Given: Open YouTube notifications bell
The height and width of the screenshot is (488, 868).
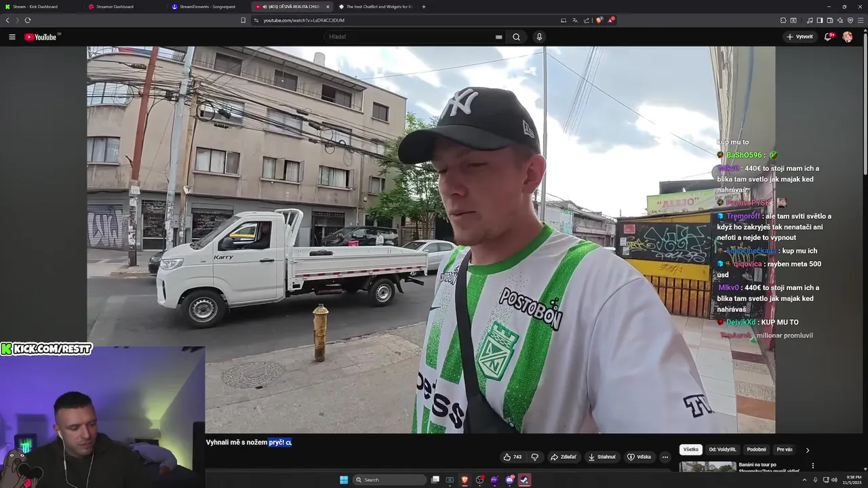Looking at the screenshot, I should click(828, 37).
